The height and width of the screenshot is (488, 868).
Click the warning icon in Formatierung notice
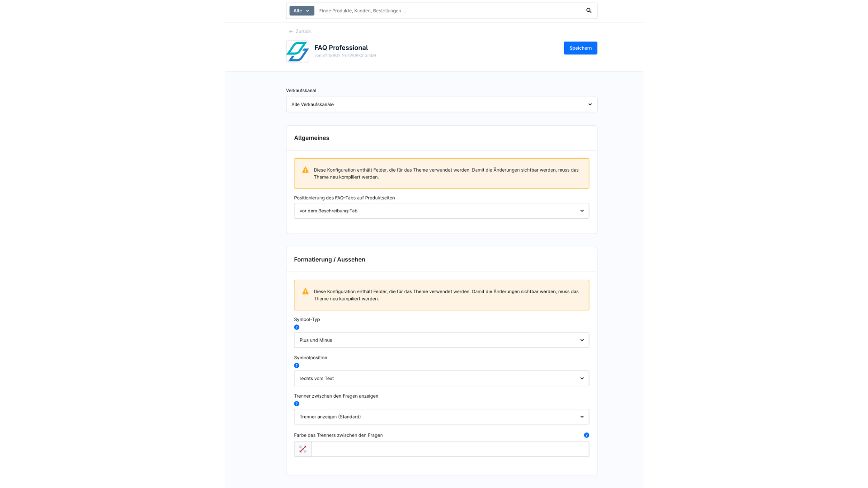coord(306,291)
